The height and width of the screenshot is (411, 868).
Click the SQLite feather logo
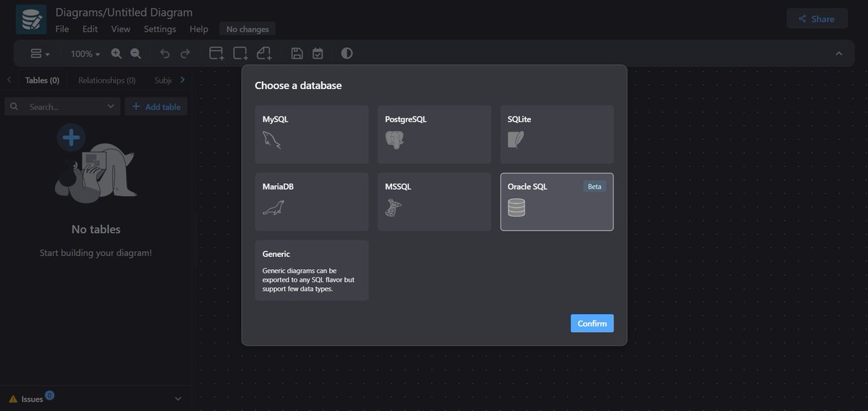coord(516,140)
